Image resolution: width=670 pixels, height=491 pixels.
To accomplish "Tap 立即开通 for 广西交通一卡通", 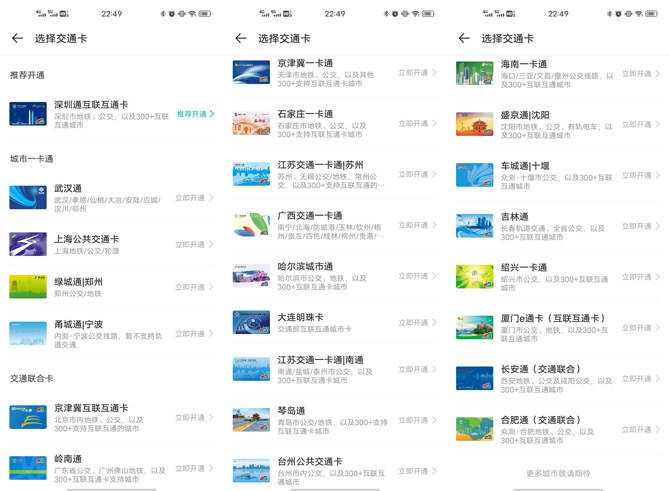I will (x=417, y=225).
